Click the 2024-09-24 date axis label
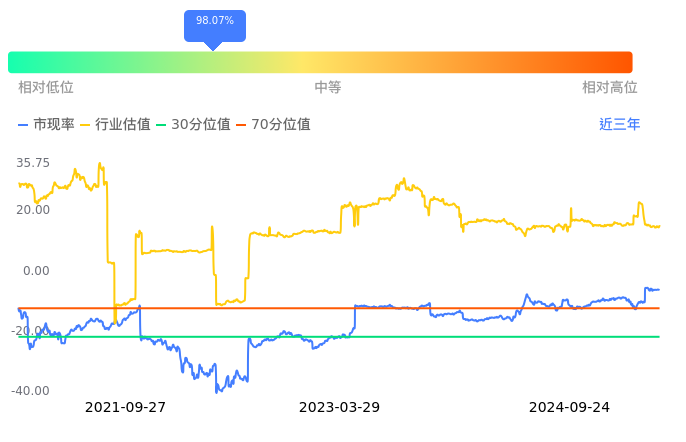Screen dimensions: 686x442 (569, 408)
